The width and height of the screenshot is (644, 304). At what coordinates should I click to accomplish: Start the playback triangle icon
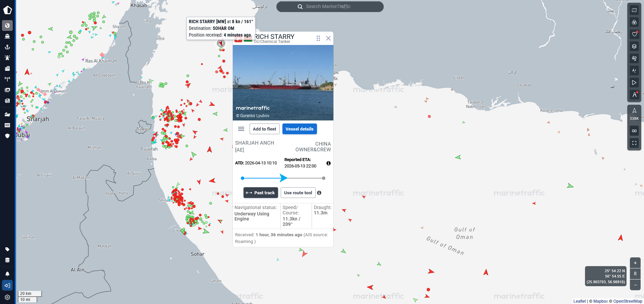tap(634, 83)
